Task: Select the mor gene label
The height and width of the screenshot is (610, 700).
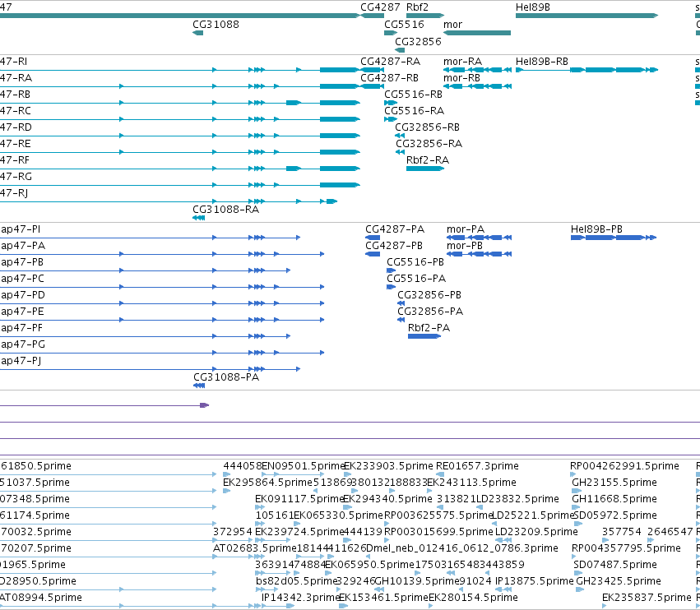Action: [x=452, y=25]
